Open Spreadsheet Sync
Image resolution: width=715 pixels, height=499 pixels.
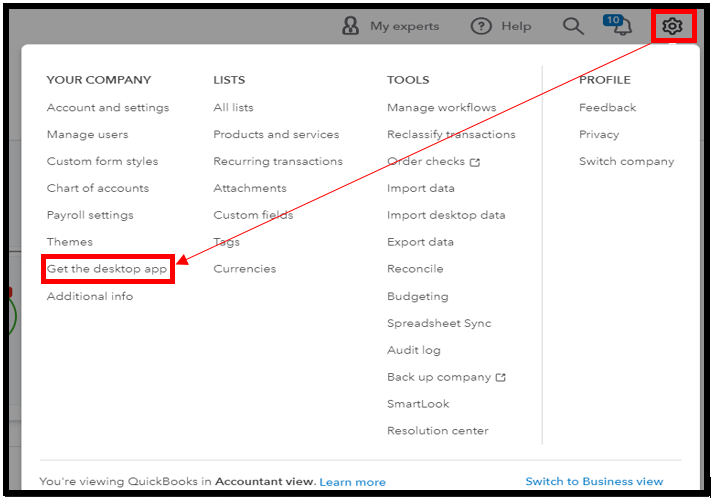(439, 323)
